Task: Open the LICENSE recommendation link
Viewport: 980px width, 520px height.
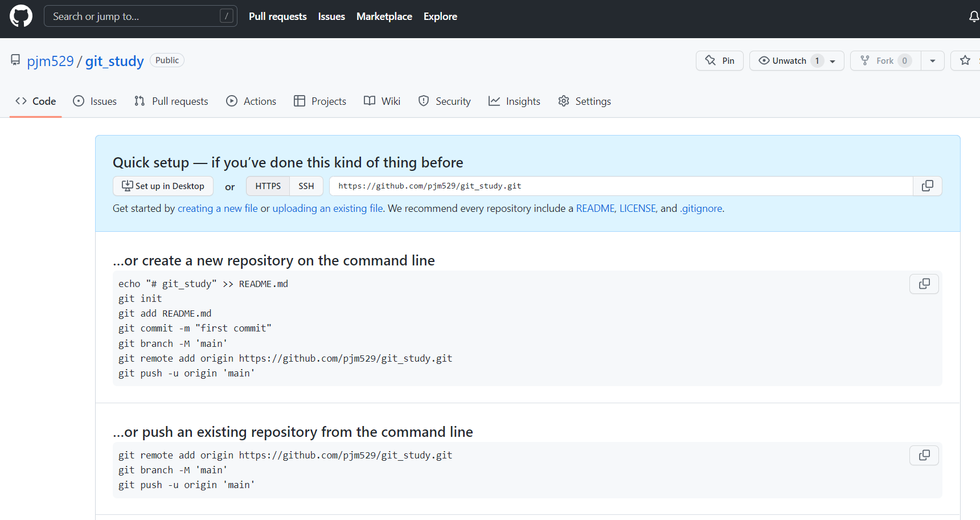Action: pos(638,208)
